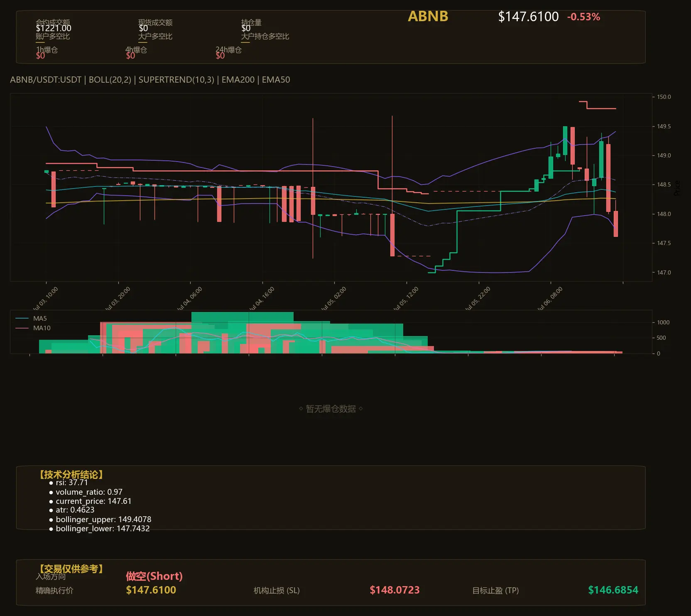The image size is (691, 616).
Task: Click the Jul 06, 08:00 time axis label
Action: click(550, 299)
